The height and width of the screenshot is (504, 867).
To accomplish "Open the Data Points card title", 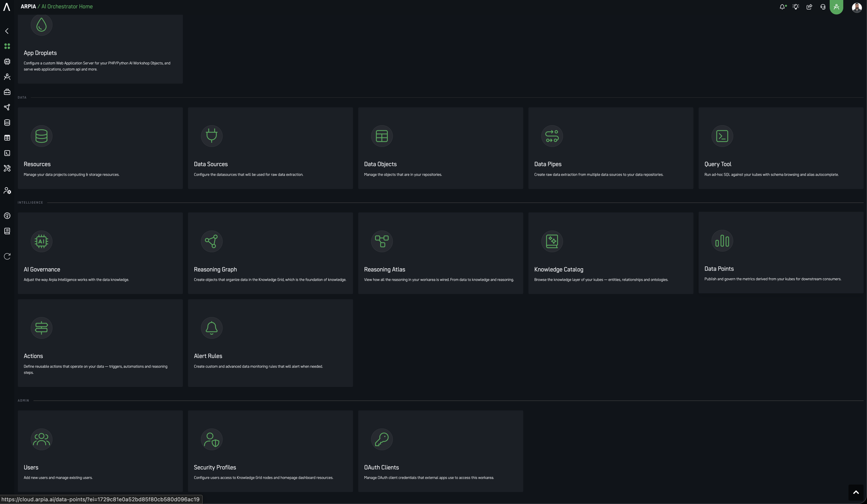I will point(719,269).
